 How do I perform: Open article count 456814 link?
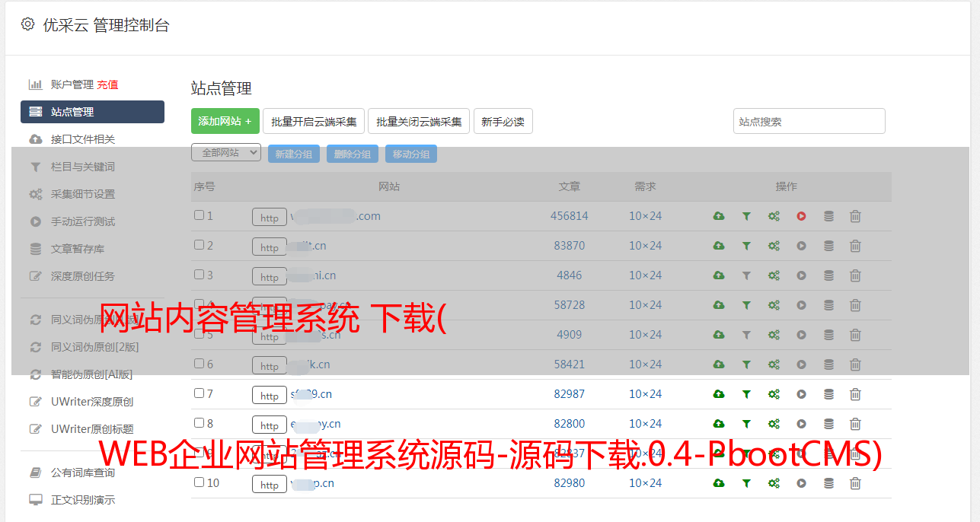(570, 216)
